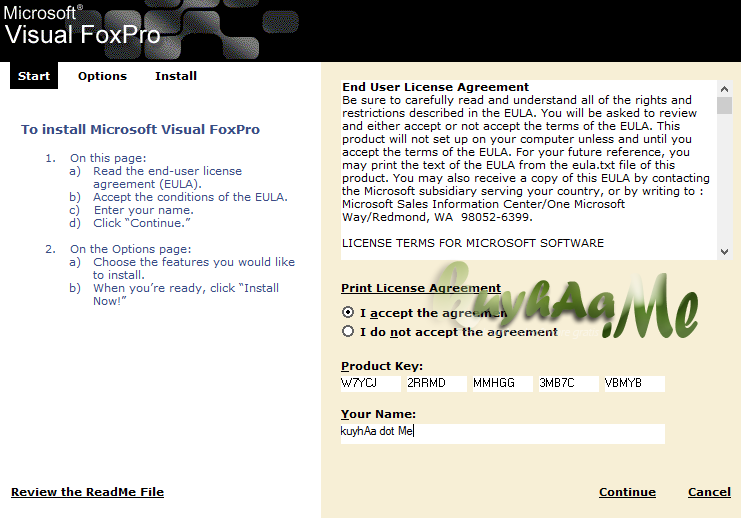Click 'To install Microsoft Visual FoxPro' heading
The width and height of the screenshot is (741, 518).
point(140,130)
